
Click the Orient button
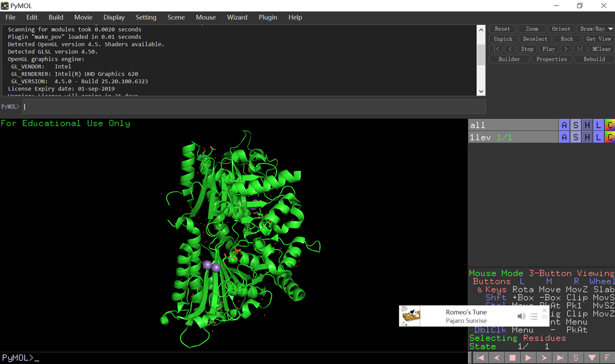tap(561, 29)
